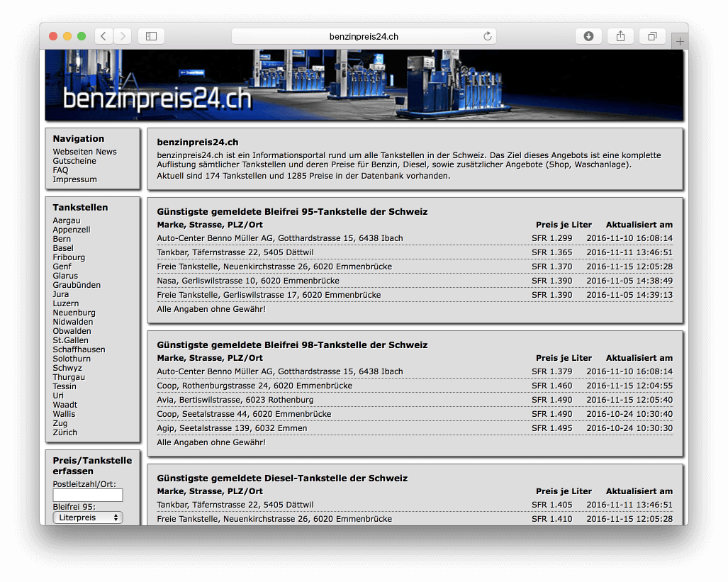Image resolution: width=728 pixels, height=582 pixels.
Task: Click Freie Tankstelle, Gerliswilstrasse 17 row
Action: pyautogui.click(x=415, y=295)
